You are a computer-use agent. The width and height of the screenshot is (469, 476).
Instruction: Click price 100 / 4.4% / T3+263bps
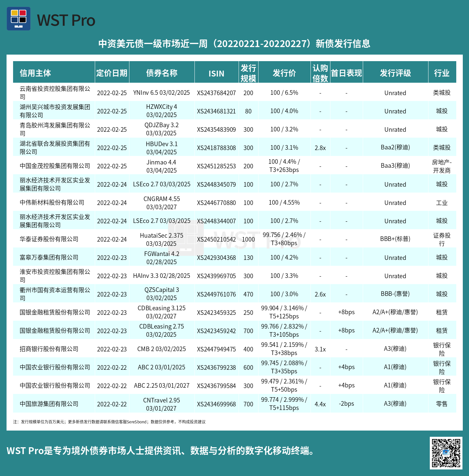tap(284, 166)
